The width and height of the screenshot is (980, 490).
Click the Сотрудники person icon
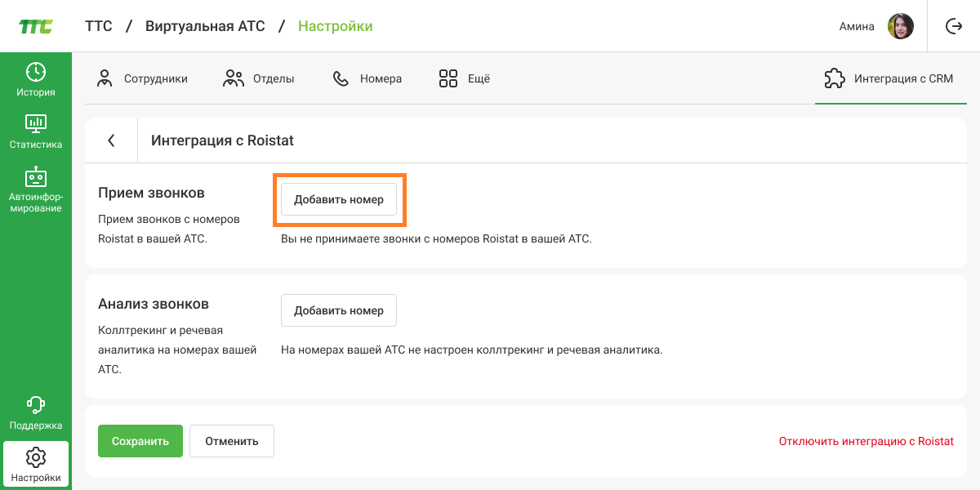(105, 78)
